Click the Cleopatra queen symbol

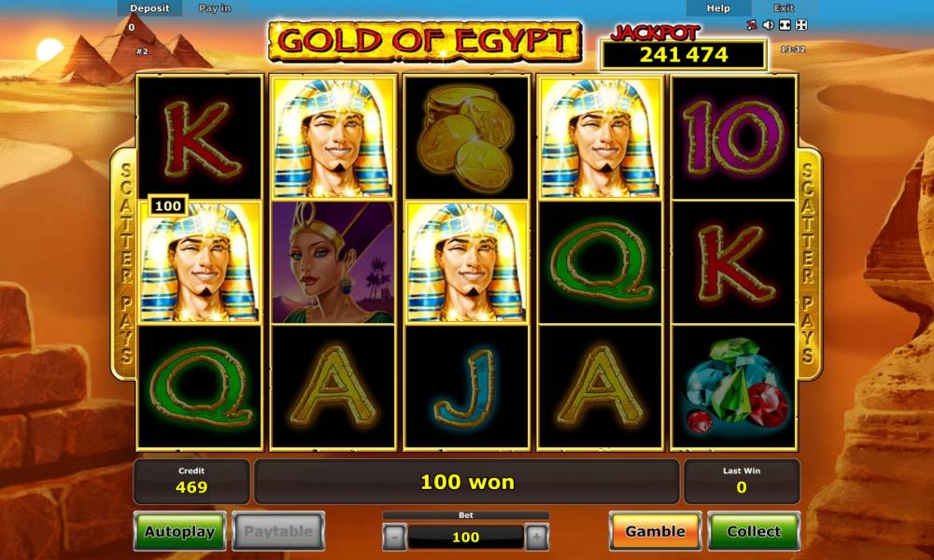tap(333, 262)
